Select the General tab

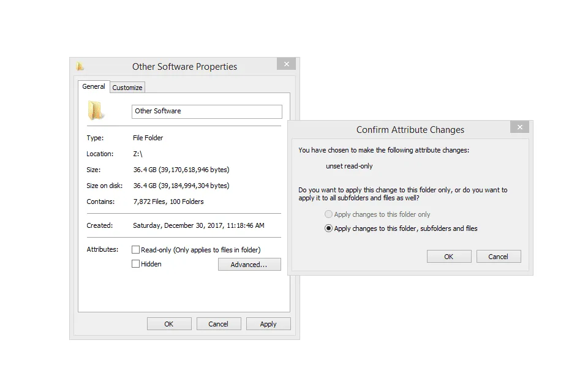(x=93, y=86)
